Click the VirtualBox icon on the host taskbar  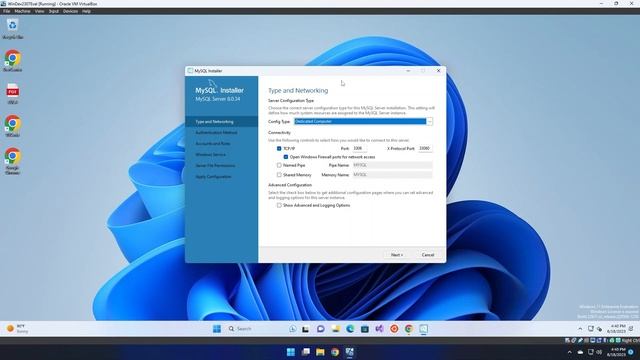[x=350, y=352]
